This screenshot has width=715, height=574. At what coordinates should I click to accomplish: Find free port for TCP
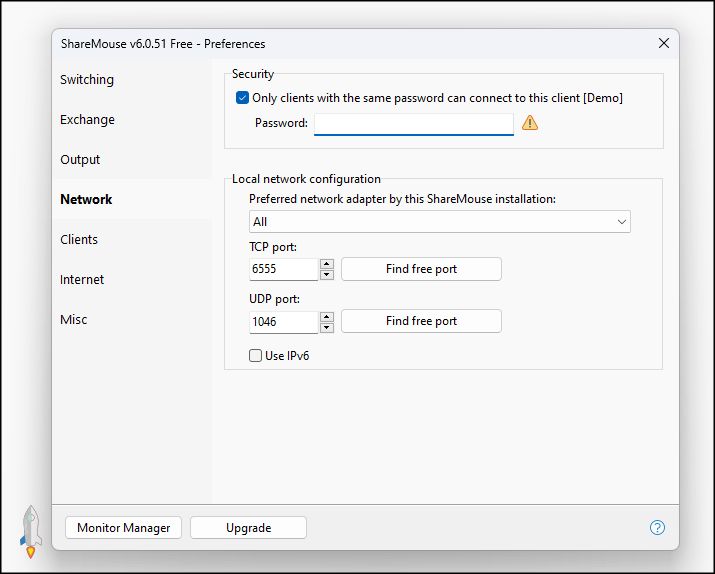[421, 269]
